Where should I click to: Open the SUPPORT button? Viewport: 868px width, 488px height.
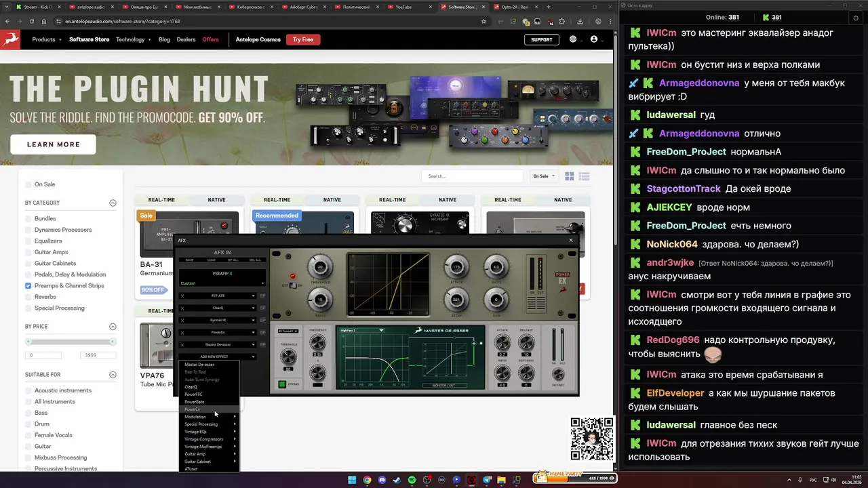click(541, 39)
